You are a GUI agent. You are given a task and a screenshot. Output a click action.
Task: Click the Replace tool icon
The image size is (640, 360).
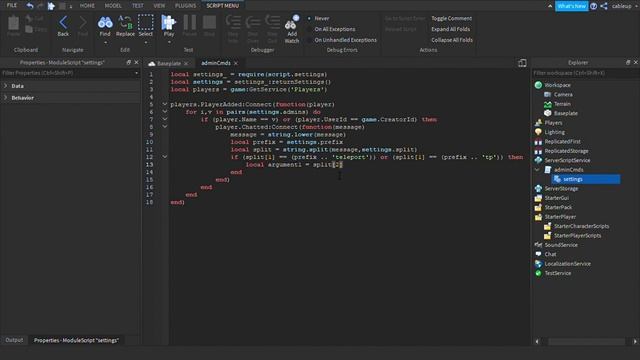(x=125, y=23)
